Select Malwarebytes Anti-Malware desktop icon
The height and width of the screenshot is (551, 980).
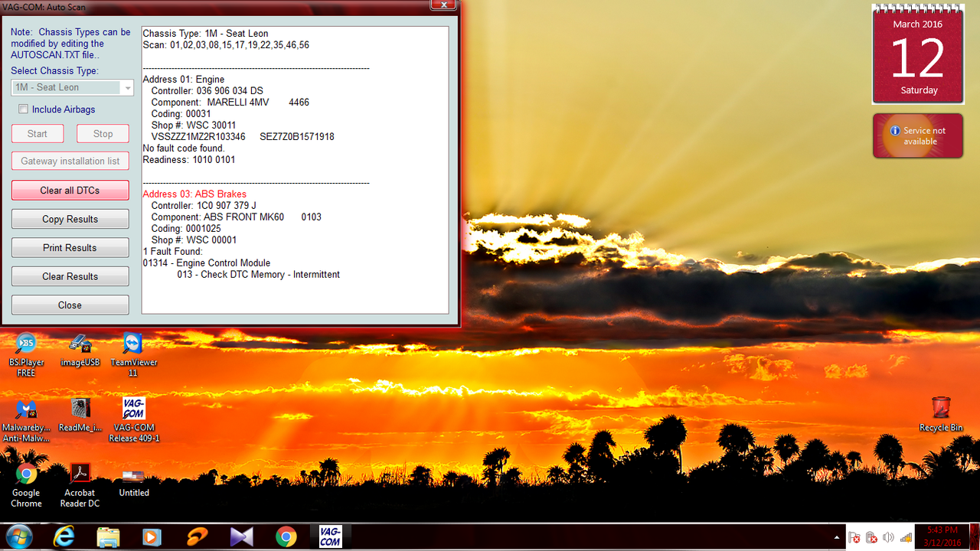click(x=26, y=420)
